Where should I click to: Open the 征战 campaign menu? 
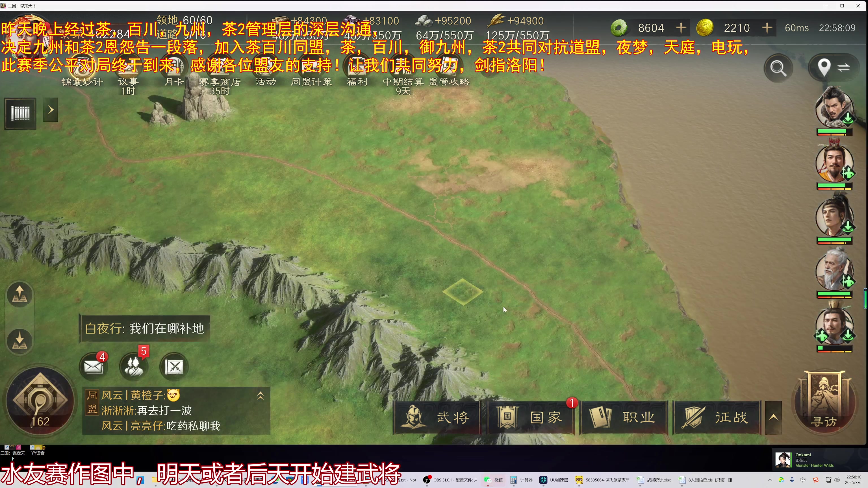click(x=717, y=417)
